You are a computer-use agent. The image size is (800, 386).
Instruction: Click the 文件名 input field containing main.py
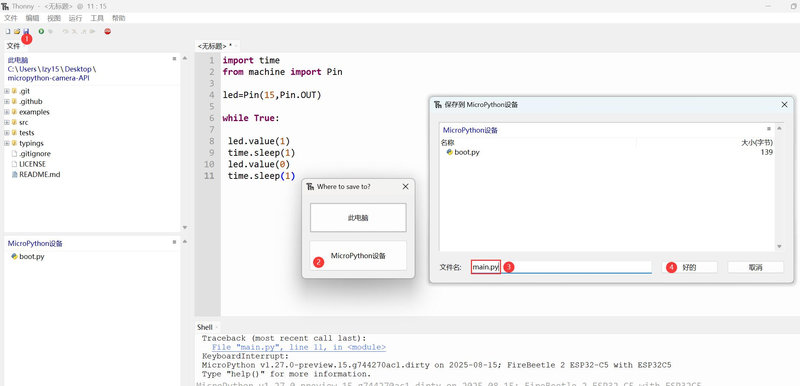(561, 267)
